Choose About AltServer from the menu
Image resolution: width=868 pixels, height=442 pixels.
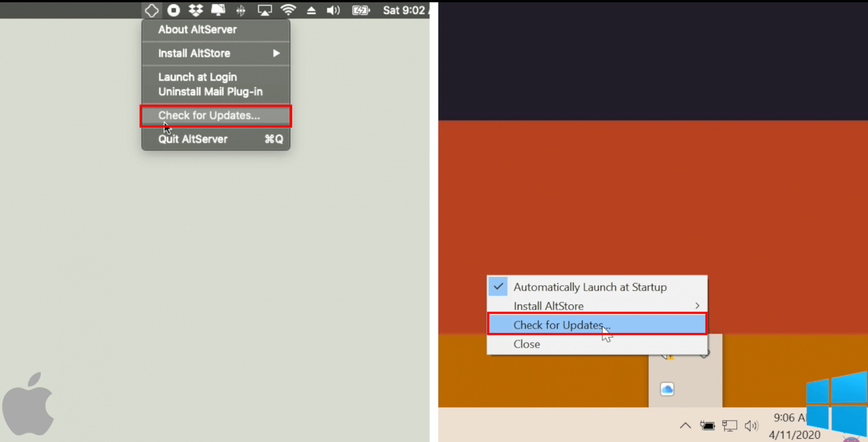click(x=197, y=29)
